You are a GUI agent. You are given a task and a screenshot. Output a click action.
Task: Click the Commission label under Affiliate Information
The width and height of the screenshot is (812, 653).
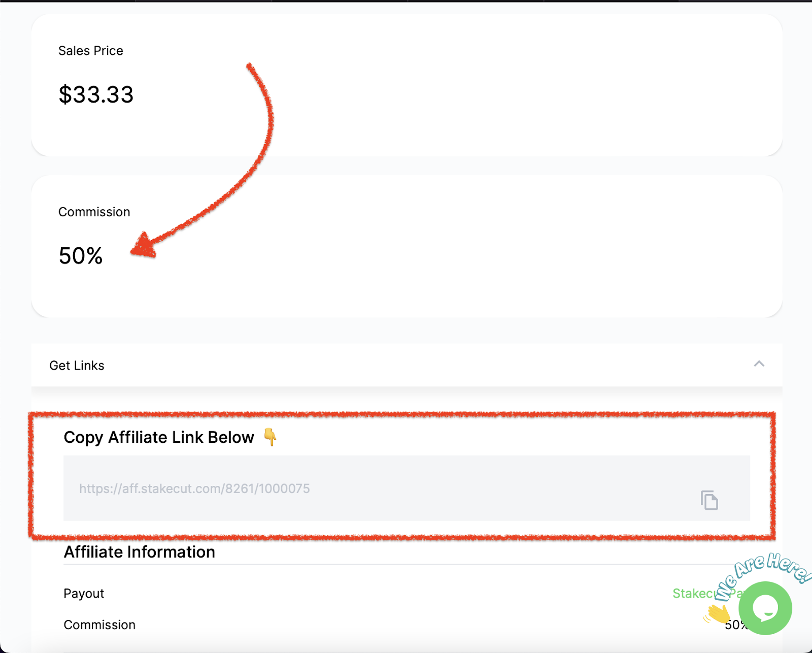click(x=99, y=625)
